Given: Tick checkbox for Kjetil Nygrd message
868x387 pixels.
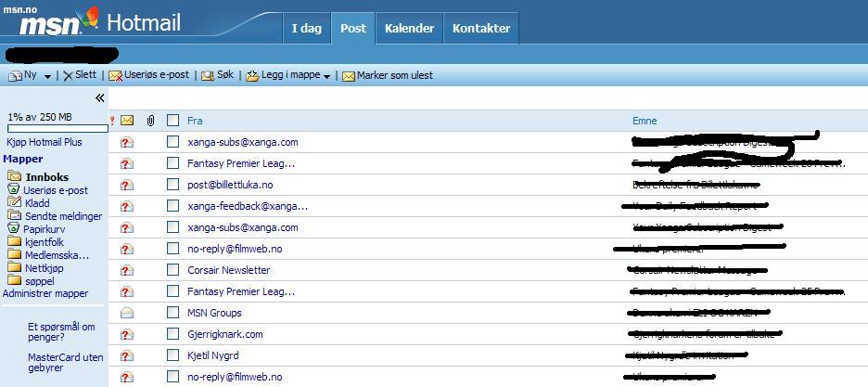Looking at the screenshot, I should click(173, 355).
